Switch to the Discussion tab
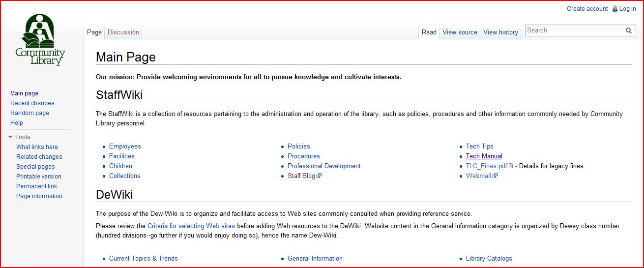The image size is (644, 268). 123,32
